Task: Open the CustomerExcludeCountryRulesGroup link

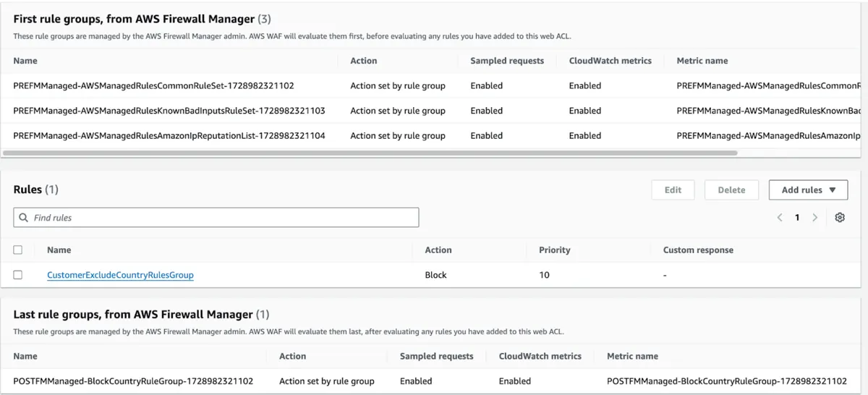Action: click(x=120, y=275)
